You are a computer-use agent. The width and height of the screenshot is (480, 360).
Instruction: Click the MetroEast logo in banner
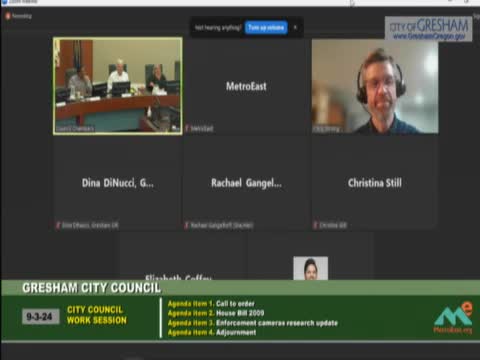[x=453, y=318]
